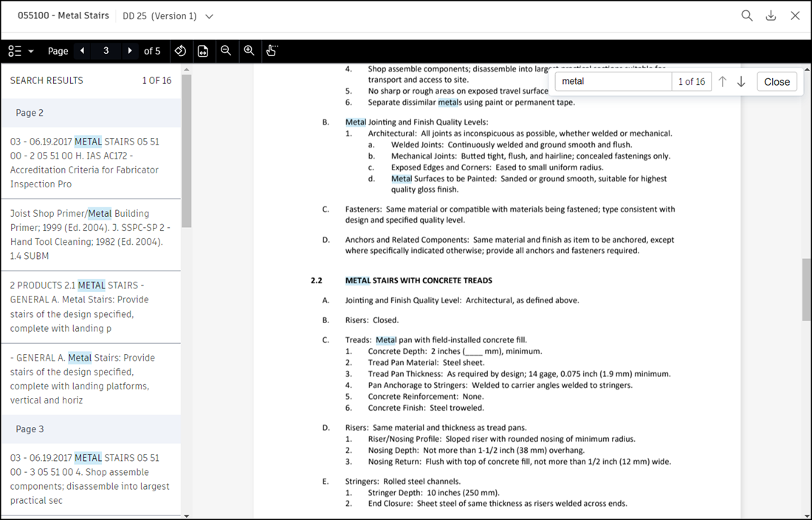This screenshot has width=812, height=520.
Task: Rotate the document page
Action: (180, 51)
